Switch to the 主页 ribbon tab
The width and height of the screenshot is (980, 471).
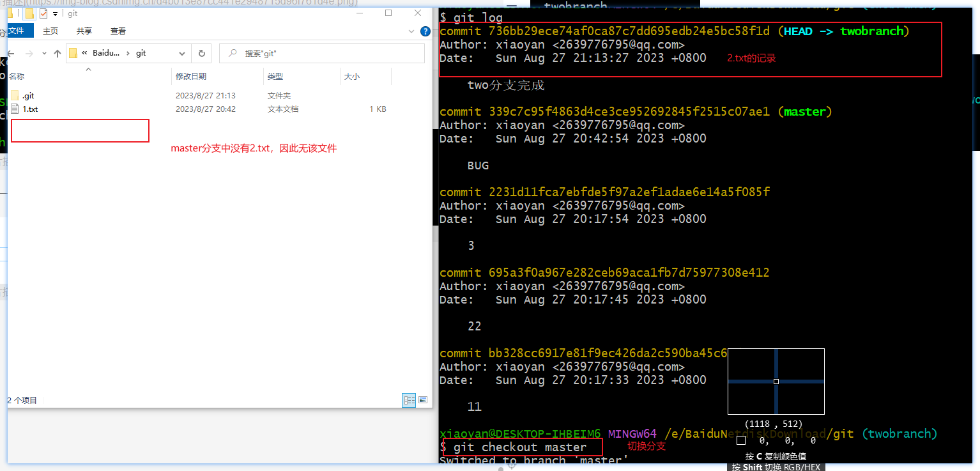pyautogui.click(x=50, y=31)
